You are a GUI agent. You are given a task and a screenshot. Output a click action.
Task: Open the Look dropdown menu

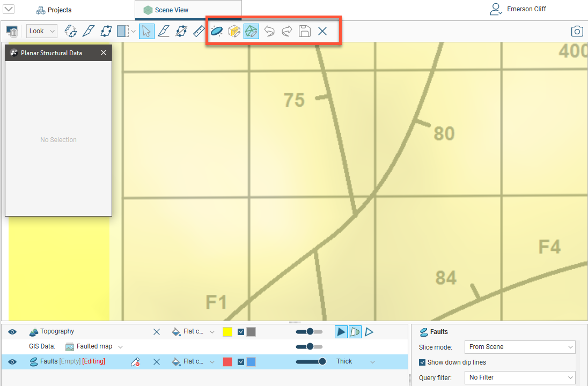(41, 31)
